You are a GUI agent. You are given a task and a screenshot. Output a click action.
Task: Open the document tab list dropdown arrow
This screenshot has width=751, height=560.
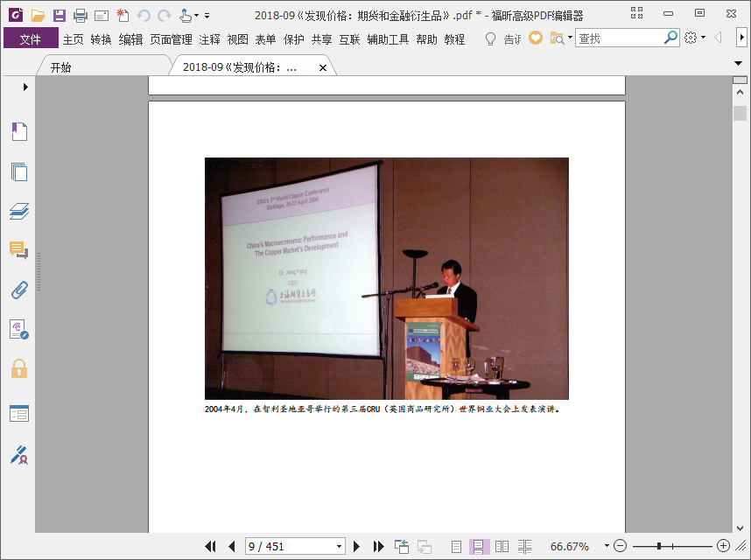(x=738, y=63)
